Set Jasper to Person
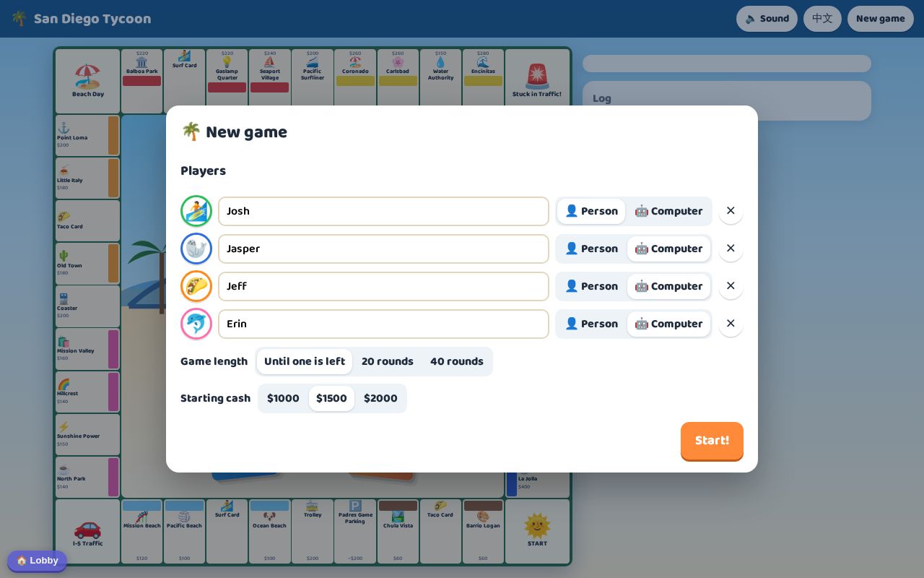This screenshot has height=578, width=924. [x=591, y=249]
